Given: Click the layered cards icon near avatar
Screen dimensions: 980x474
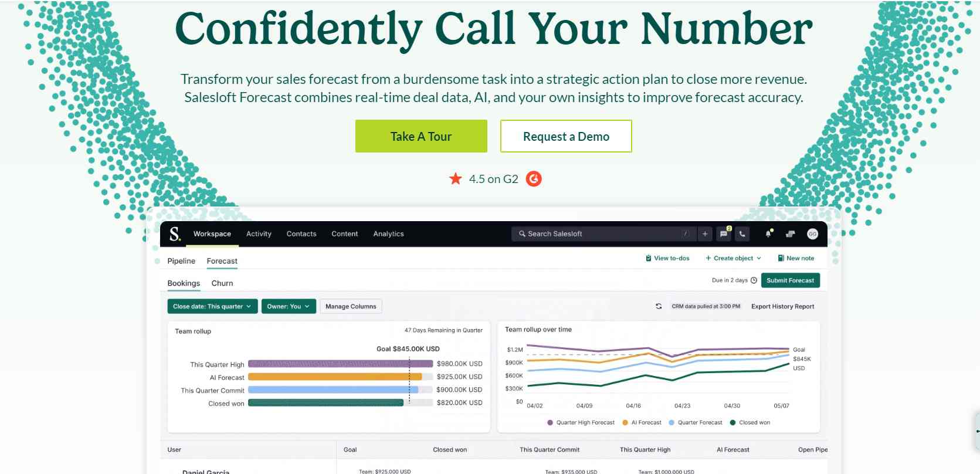Looking at the screenshot, I should pos(790,234).
